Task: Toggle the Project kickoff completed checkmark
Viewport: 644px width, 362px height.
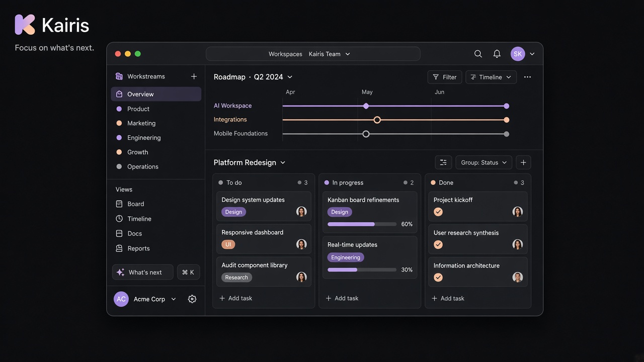Action: [x=438, y=212]
